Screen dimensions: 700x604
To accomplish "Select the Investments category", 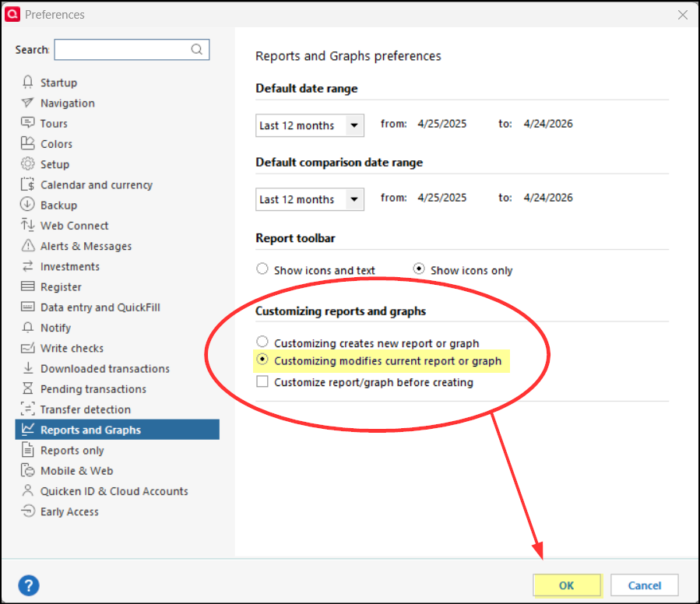I will (69, 266).
